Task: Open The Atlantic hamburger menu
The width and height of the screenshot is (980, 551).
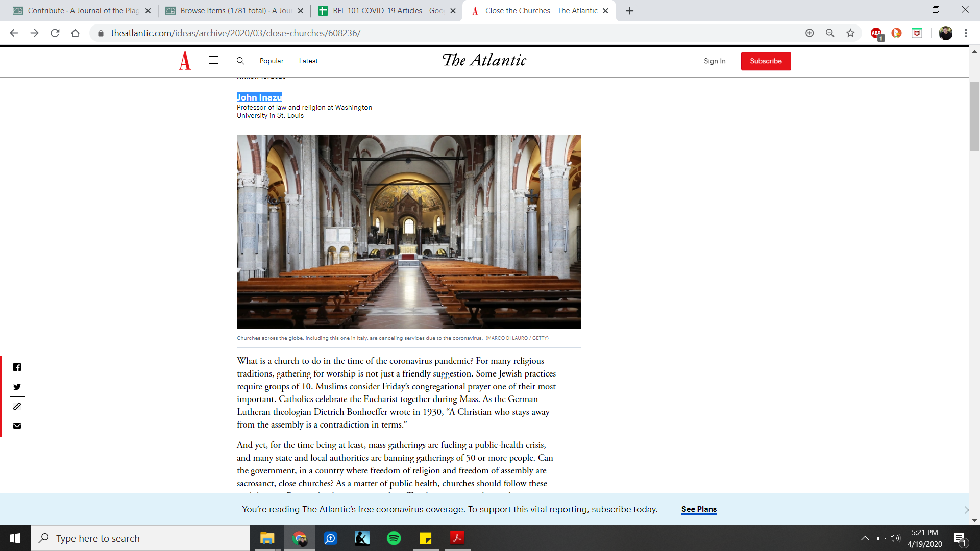Action: [x=214, y=61]
